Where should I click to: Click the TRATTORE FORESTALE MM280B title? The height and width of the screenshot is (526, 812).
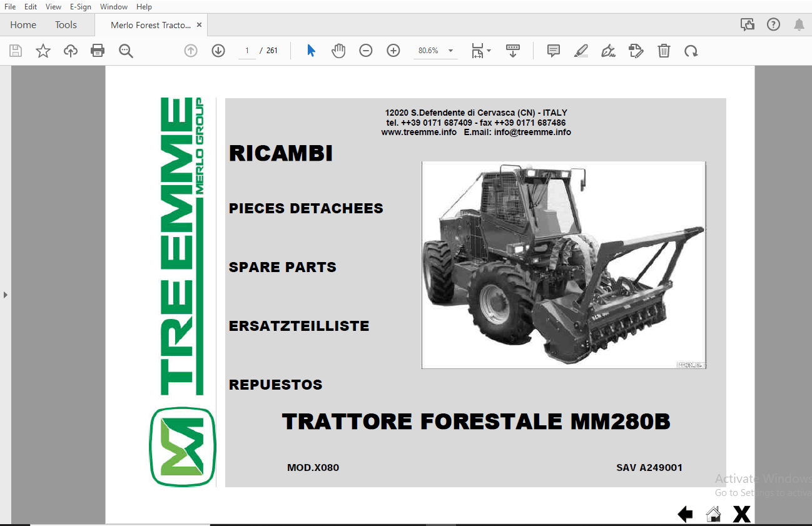coord(476,422)
